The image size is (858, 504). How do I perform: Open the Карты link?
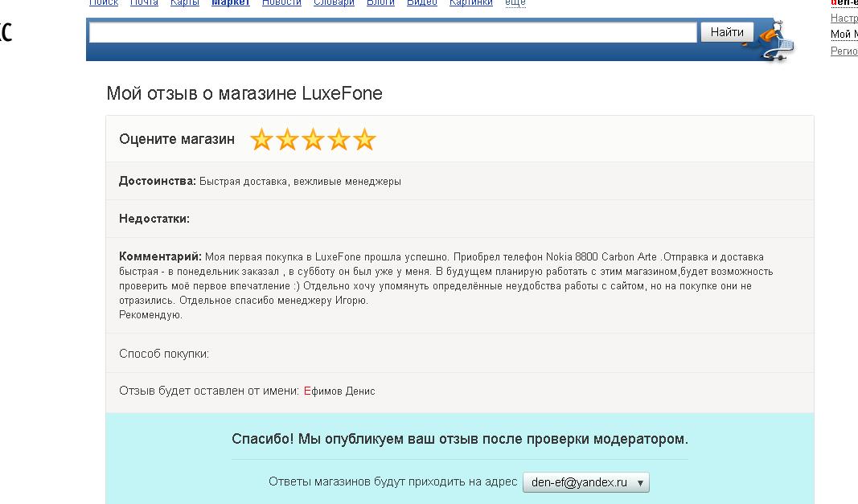pos(184,2)
